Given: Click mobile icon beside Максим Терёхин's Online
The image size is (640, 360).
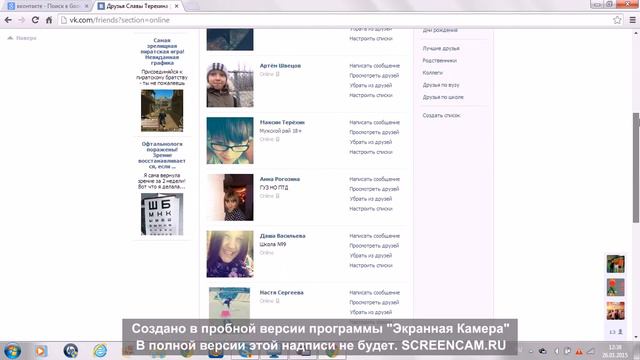Looking at the screenshot, I should (x=278, y=140).
